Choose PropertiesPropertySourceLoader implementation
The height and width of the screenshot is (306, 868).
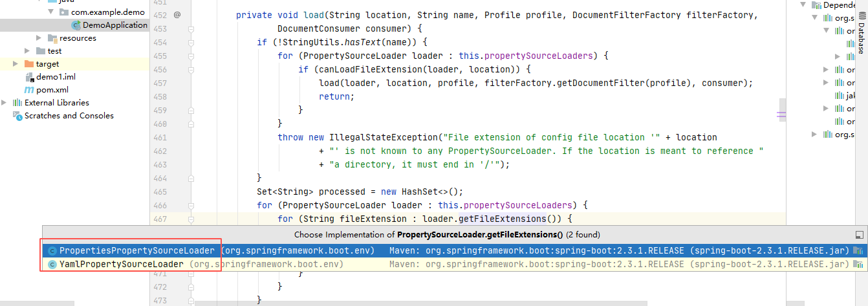pyautogui.click(x=454, y=250)
